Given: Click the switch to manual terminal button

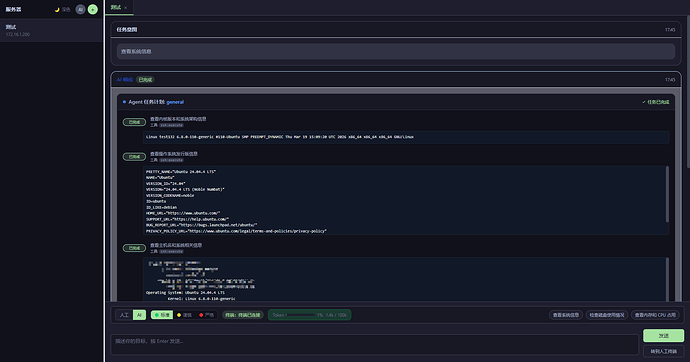Looking at the screenshot, I should [x=663, y=351].
